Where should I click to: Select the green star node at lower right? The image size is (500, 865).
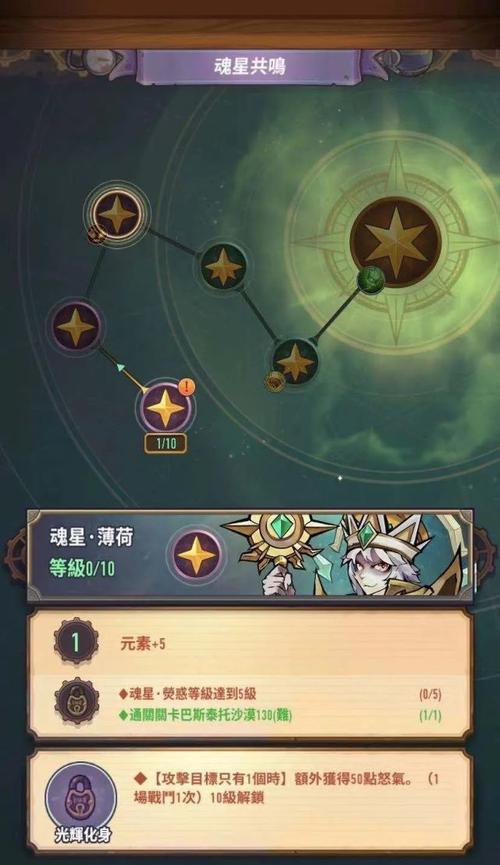pyautogui.click(x=295, y=362)
